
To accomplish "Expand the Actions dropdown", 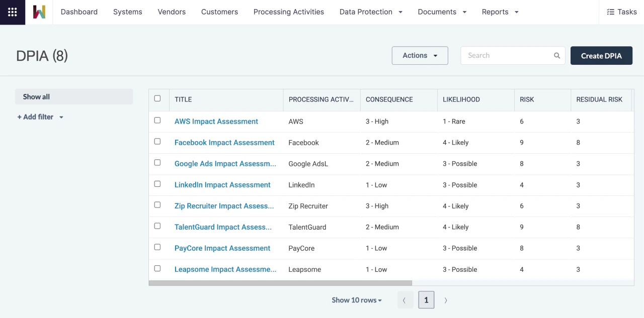I will pos(420,56).
